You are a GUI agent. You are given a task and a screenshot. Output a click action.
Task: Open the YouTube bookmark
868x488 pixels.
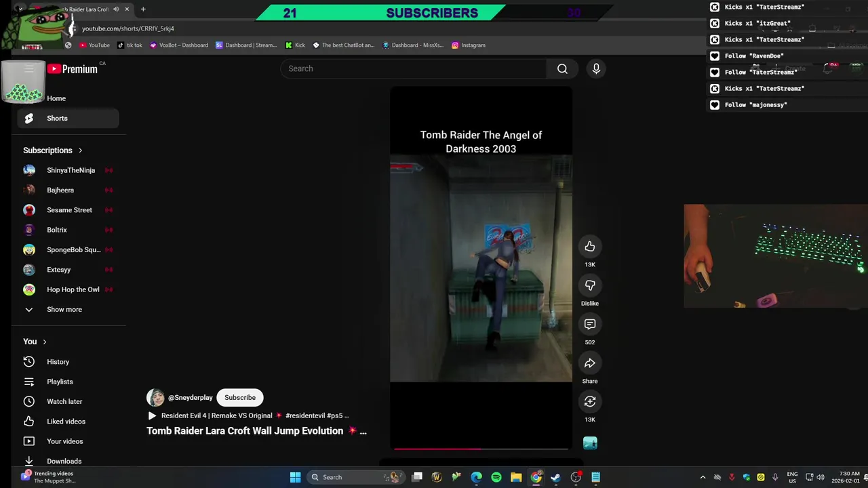point(94,45)
